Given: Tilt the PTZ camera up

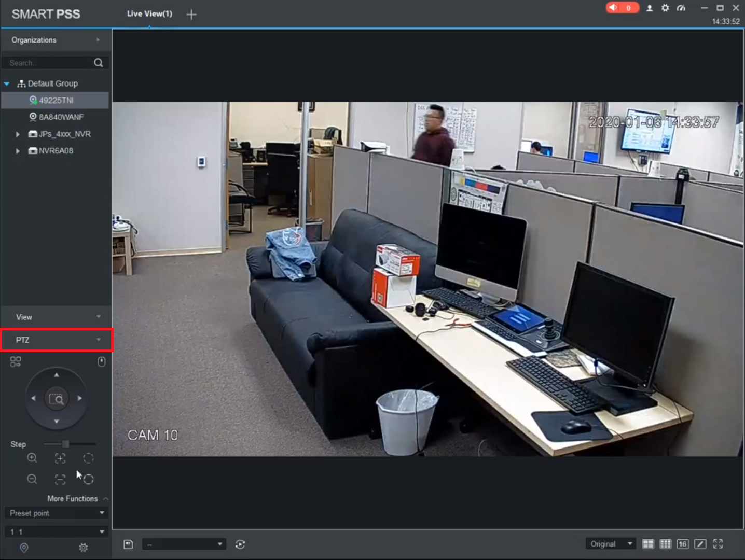Looking at the screenshot, I should [x=57, y=375].
